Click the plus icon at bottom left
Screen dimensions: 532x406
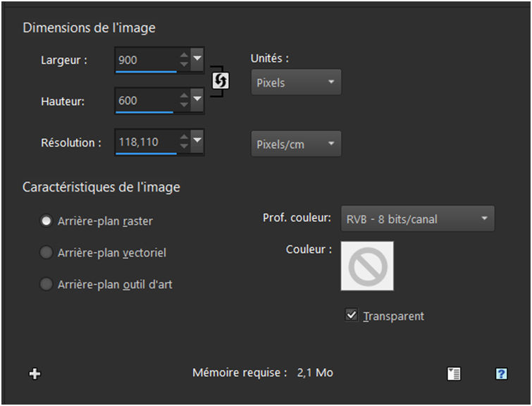point(35,374)
